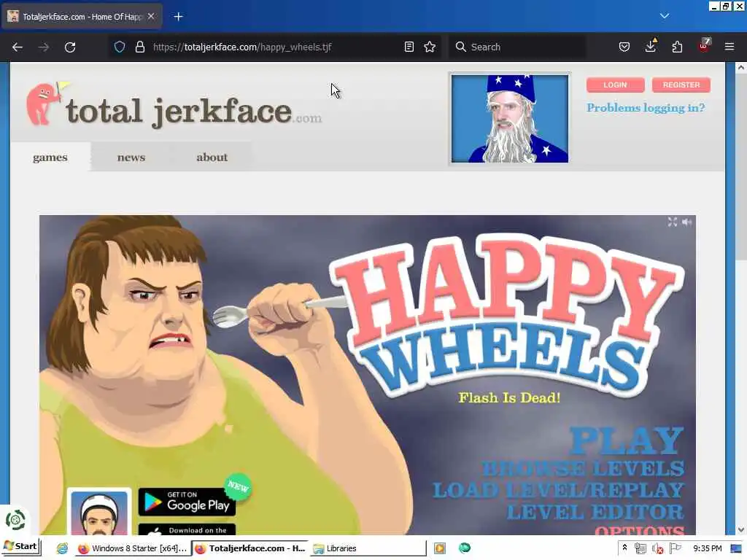The width and height of the screenshot is (747, 560).
Task: Click the scrollbar down arrow
Action: click(741, 529)
